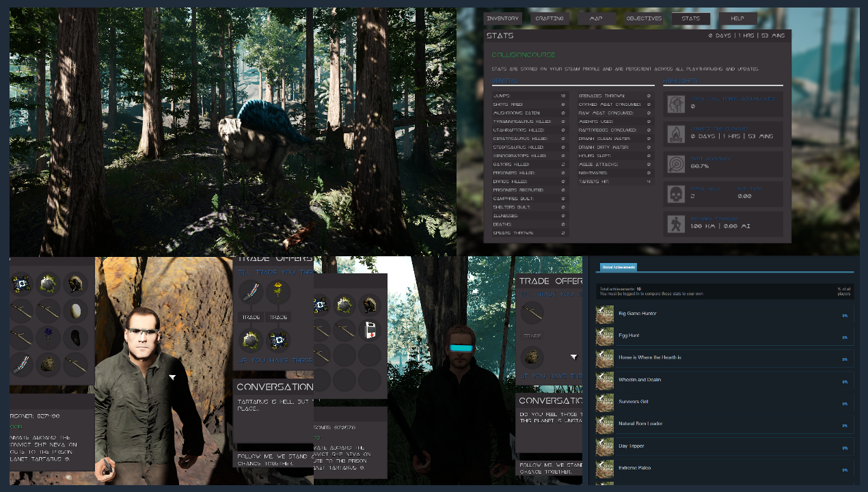Screen dimensions: 868x492
Task: Open the Inventory tab
Action: pyautogui.click(x=502, y=18)
